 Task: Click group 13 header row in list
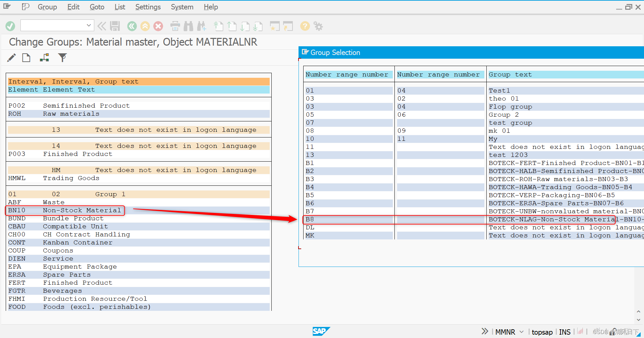139,130
